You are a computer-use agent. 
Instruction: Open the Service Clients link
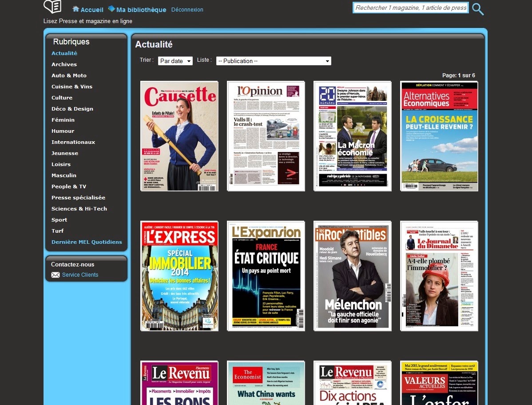pyautogui.click(x=80, y=275)
